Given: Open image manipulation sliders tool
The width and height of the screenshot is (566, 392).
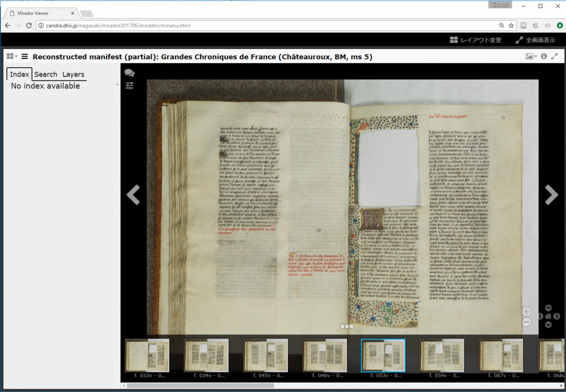Looking at the screenshot, I should (x=129, y=86).
